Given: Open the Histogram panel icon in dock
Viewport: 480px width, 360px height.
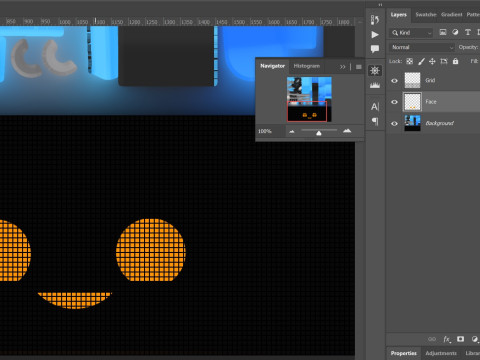Looking at the screenshot, I should coord(375,85).
